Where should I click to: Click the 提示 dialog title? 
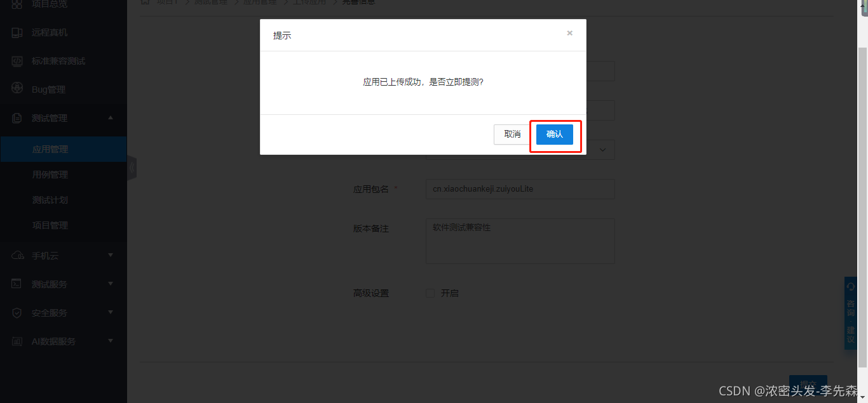tap(282, 36)
